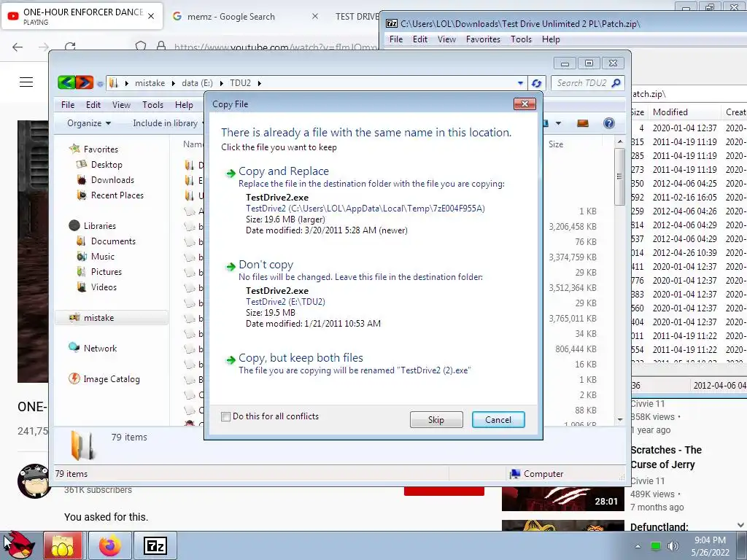Click the red Subscribe button on YouTube

point(444,491)
